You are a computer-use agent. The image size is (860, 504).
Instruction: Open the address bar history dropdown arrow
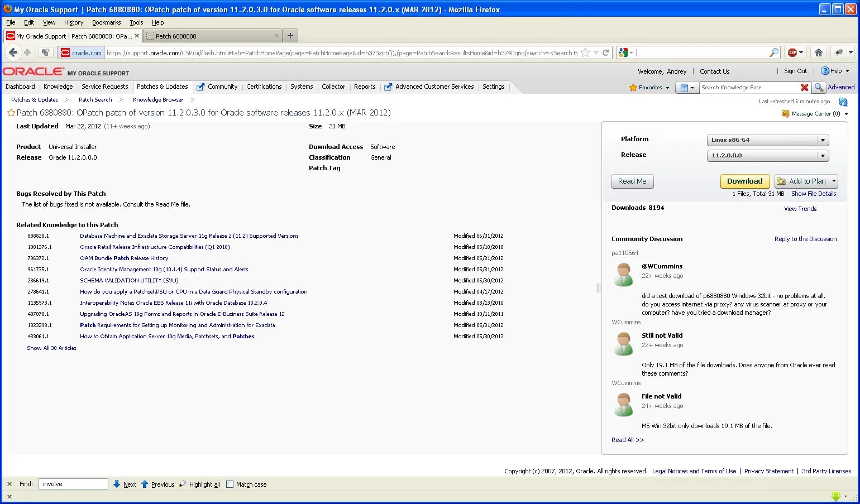[596, 52]
